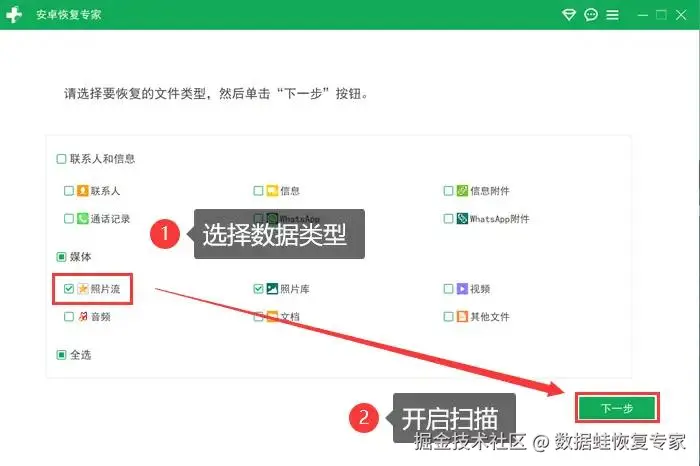Click the green plus app logo
This screenshot has width=700, height=466.
pyautogui.click(x=14, y=15)
